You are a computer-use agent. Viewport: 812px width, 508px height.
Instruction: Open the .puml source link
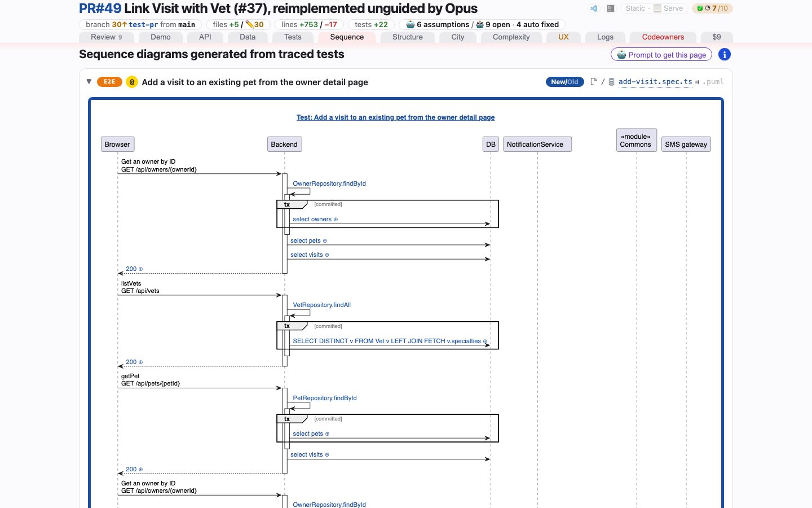(713, 82)
